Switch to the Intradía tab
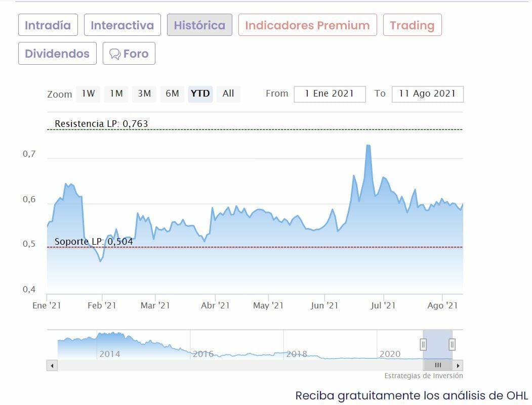This screenshot has height=405, width=532. click(48, 25)
